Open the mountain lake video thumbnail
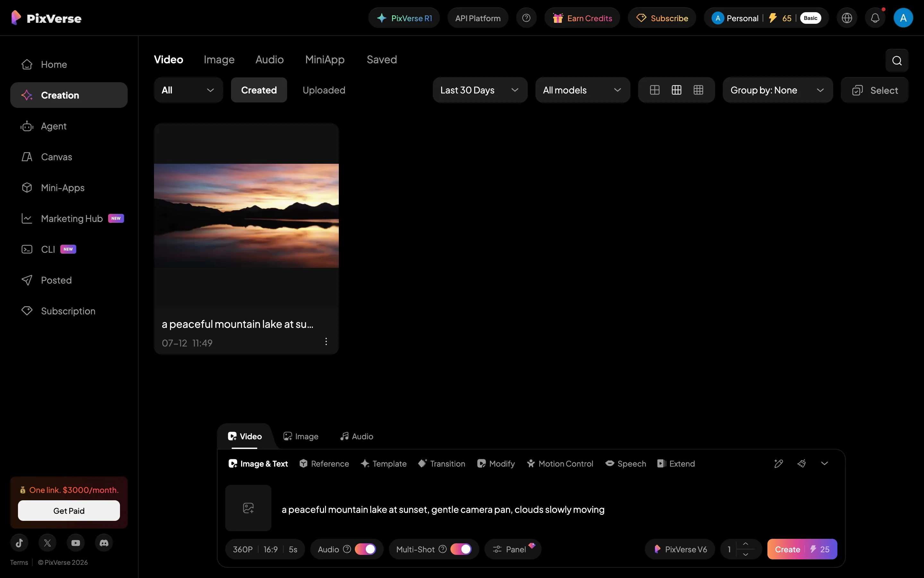Image resolution: width=924 pixels, height=578 pixels. click(246, 215)
